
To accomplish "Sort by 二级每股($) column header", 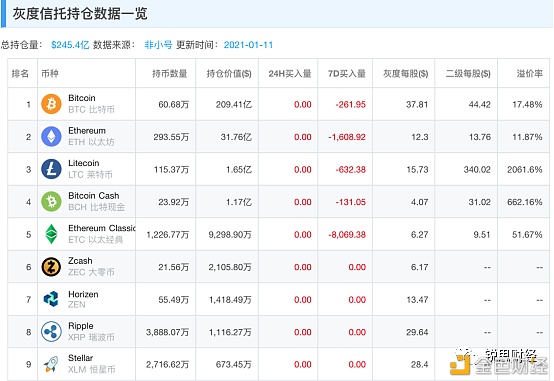I will coord(468,74).
